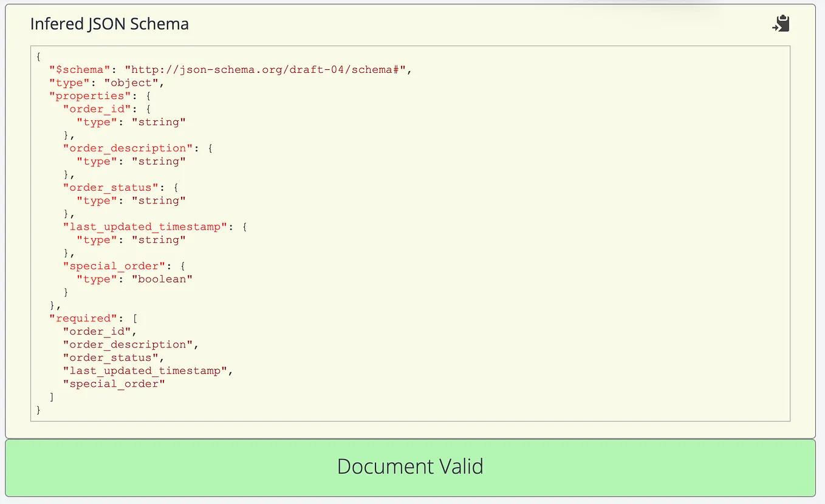The height and width of the screenshot is (504, 825).
Task: Click the Infered JSON Schema heading
Action: coord(109,24)
